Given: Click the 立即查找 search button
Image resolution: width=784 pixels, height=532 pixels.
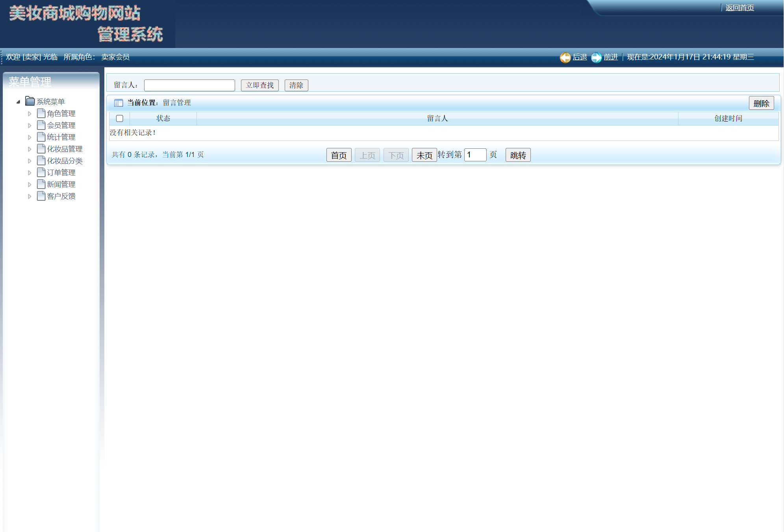Looking at the screenshot, I should (259, 85).
